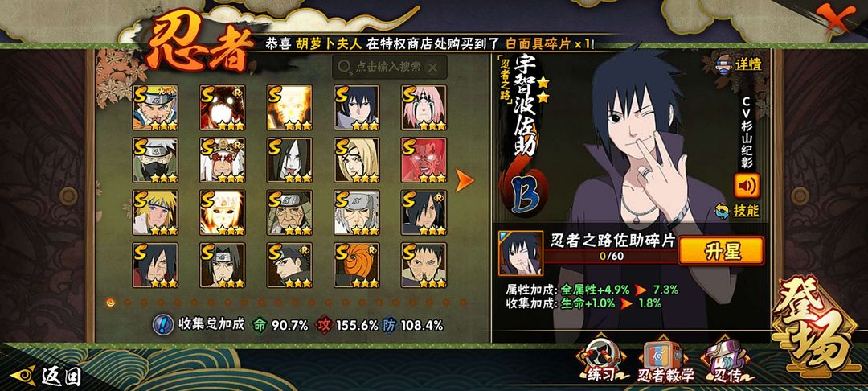Viewport: 868px width, 391px height.
Task: Jump to the last page dot indicator
Action: click(x=463, y=303)
